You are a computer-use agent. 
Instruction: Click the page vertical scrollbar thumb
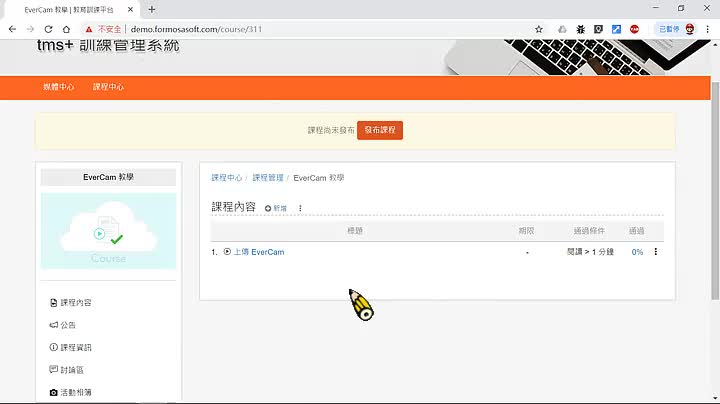click(715, 191)
